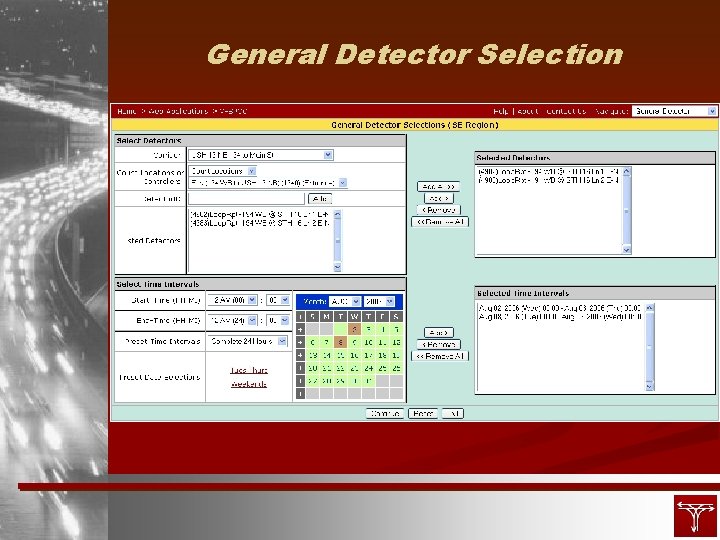This screenshot has height=540, width=720.
Task: Click the Weekends preset date link
Action: tap(249, 384)
